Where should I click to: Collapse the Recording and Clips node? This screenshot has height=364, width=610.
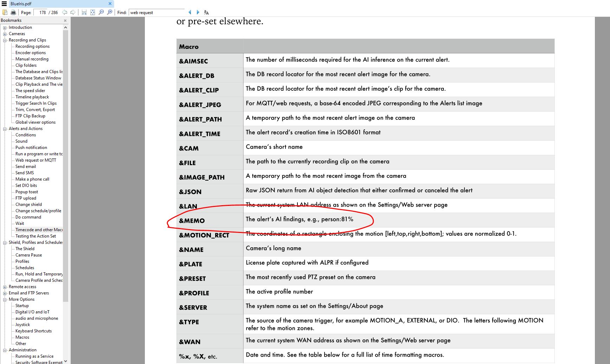(5, 40)
